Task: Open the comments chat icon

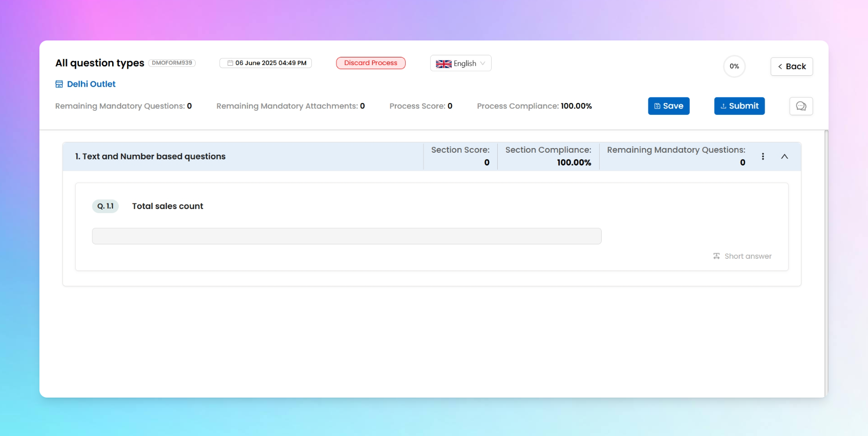Action: click(801, 106)
